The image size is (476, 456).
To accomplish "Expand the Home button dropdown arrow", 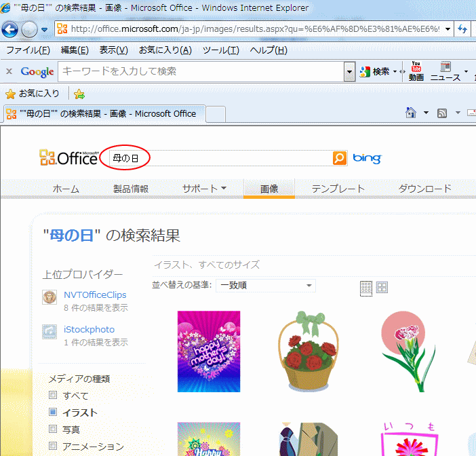I will (426, 113).
